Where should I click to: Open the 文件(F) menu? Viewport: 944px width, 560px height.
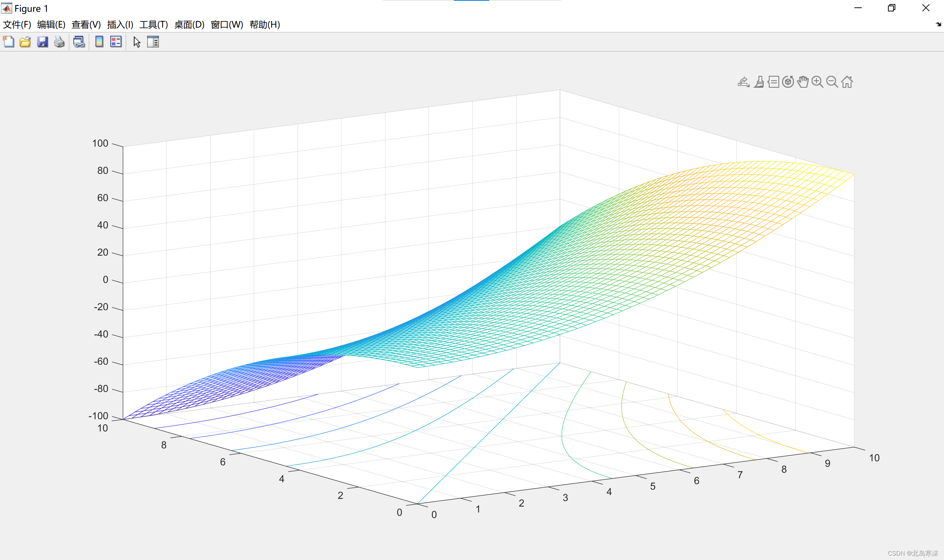pyautogui.click(x=17, y=25)
